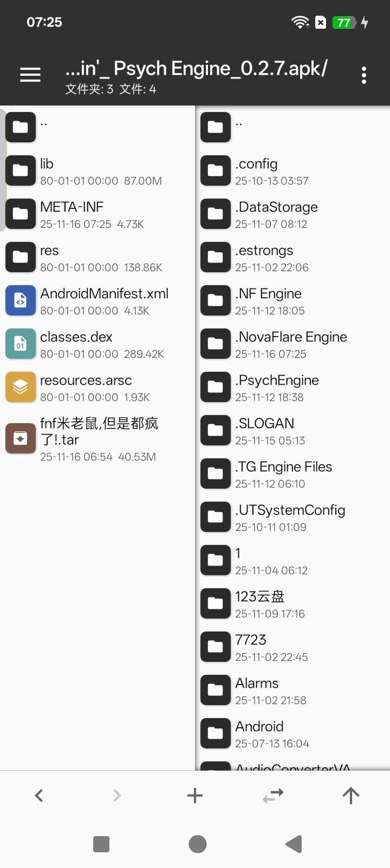Tap the forward right chevron

tap(117, 795)
